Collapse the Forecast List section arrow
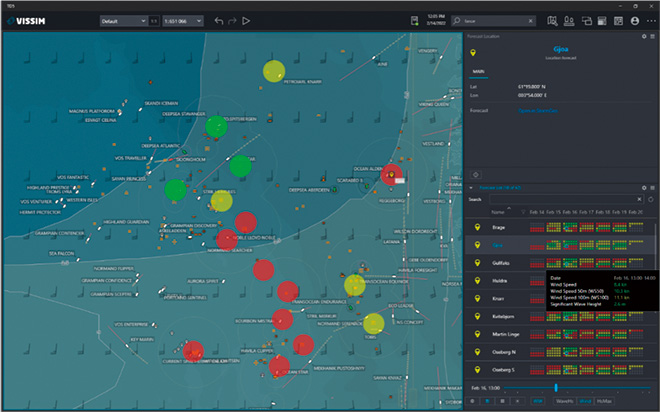 click(x=471, y=188)
